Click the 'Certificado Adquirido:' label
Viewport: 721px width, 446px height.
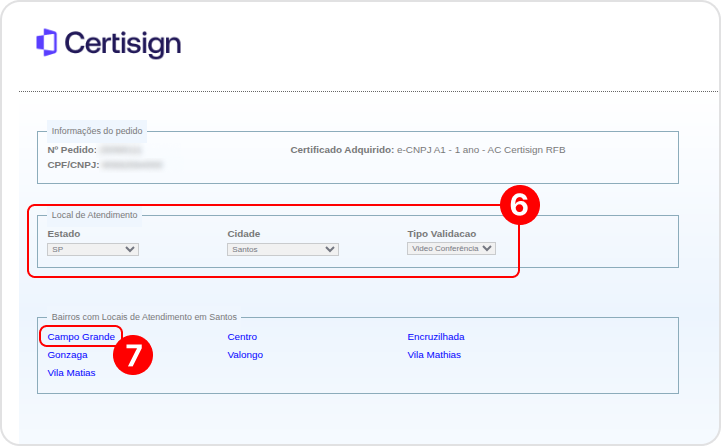point(342,150)
